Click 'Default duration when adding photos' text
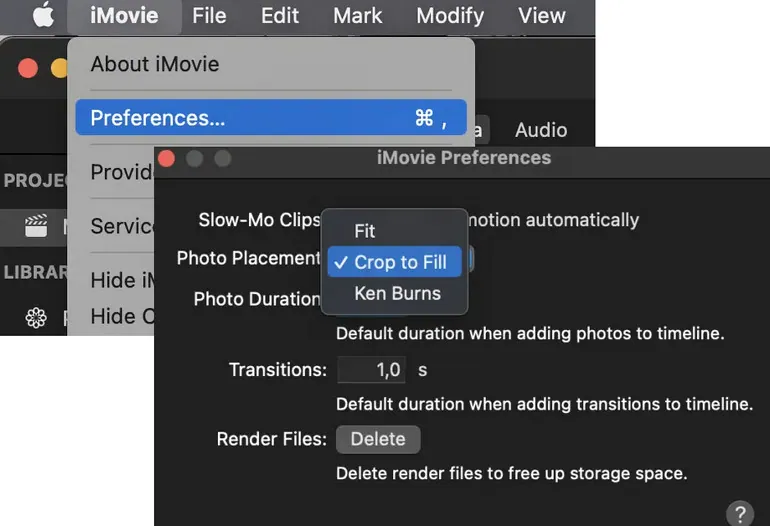Viewport: 770px width, 526px height. tap(530, 333)
